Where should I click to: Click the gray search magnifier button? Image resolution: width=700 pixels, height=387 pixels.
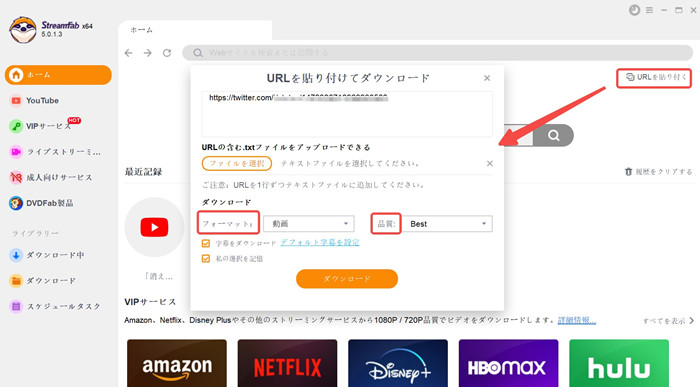(x=553, y=135)
